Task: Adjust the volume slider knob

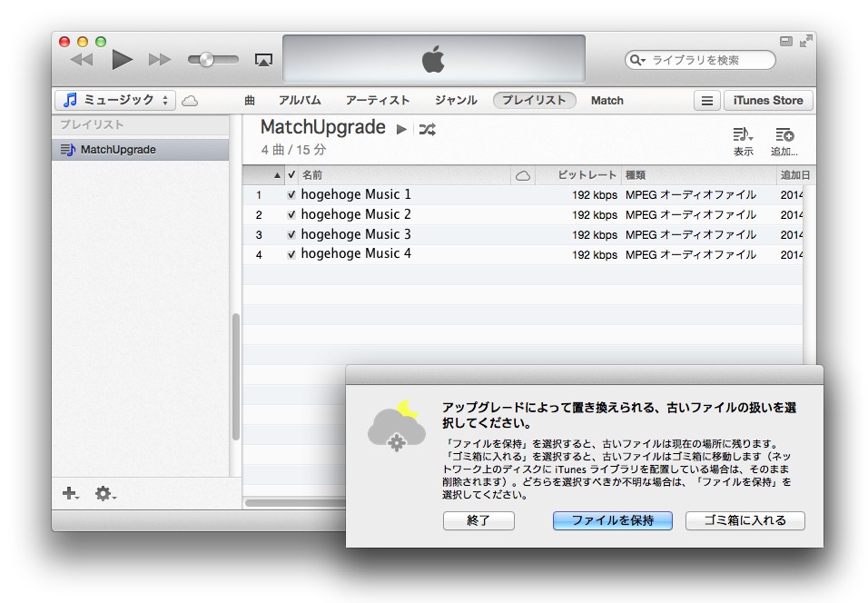Action: click(x=206, y=59)
